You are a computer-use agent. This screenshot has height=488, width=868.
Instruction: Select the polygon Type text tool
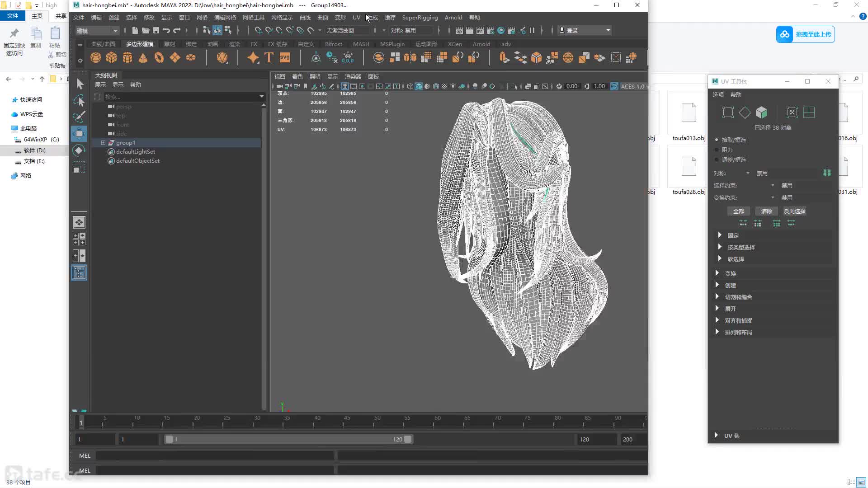tap(269, 57)
